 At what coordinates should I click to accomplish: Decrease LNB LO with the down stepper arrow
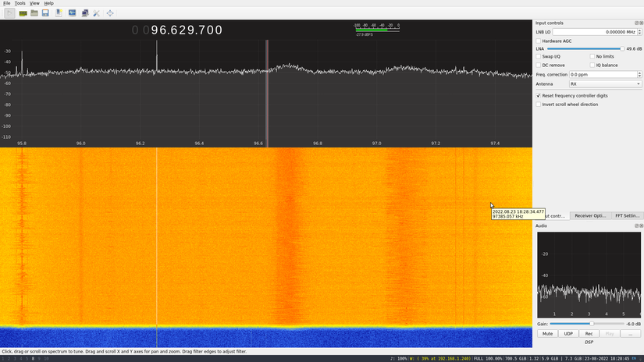click(639, 34)
